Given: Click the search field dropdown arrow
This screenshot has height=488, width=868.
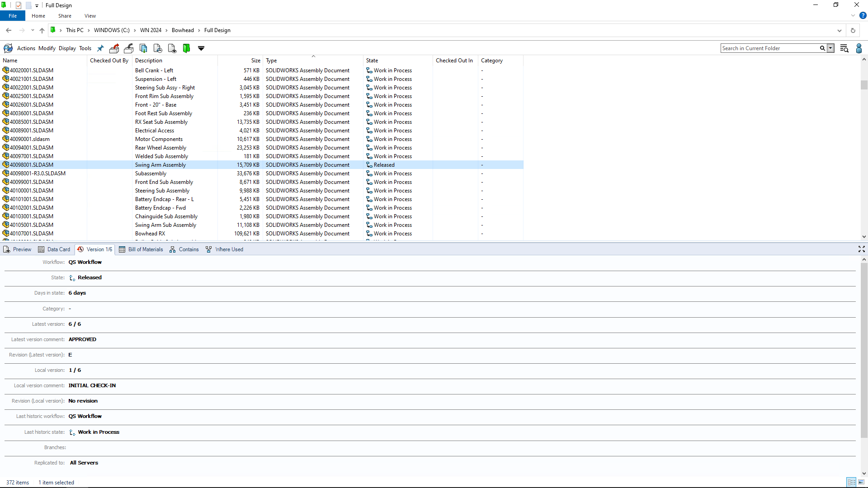Looking at the screenshot, I should (x=830, y=47).
